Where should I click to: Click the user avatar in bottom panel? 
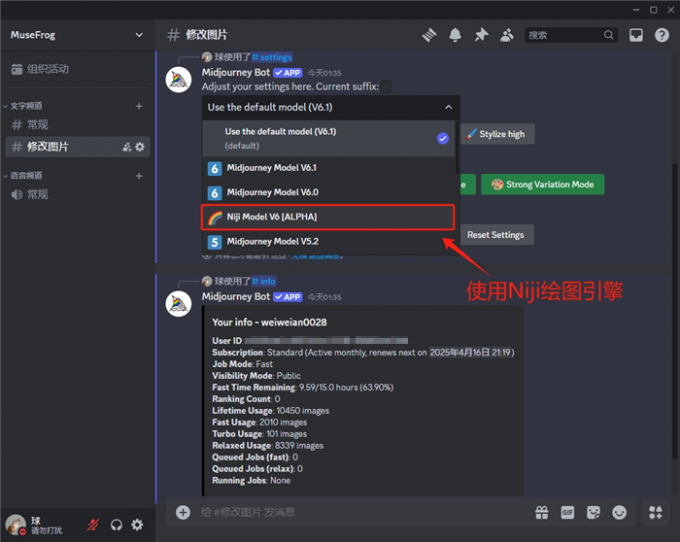point(16,525)
